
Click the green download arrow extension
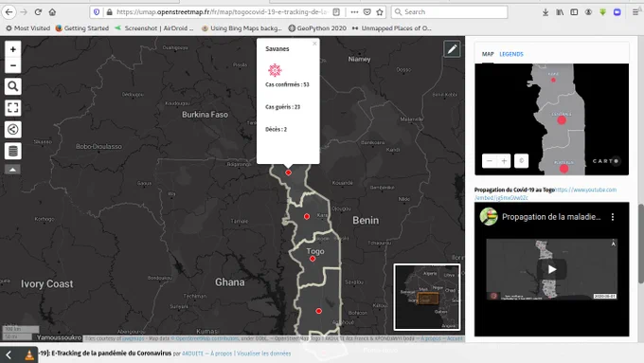[603, 12]
